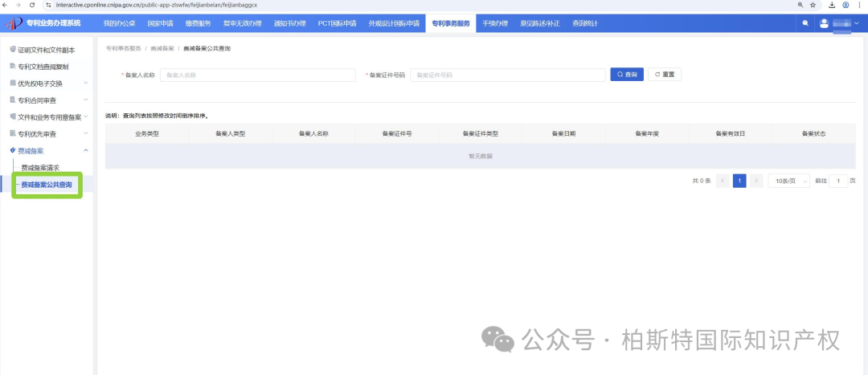The image size is (868, 375).
Task: Click the 备案证件号 column header
Action: (x=397, y=134)
